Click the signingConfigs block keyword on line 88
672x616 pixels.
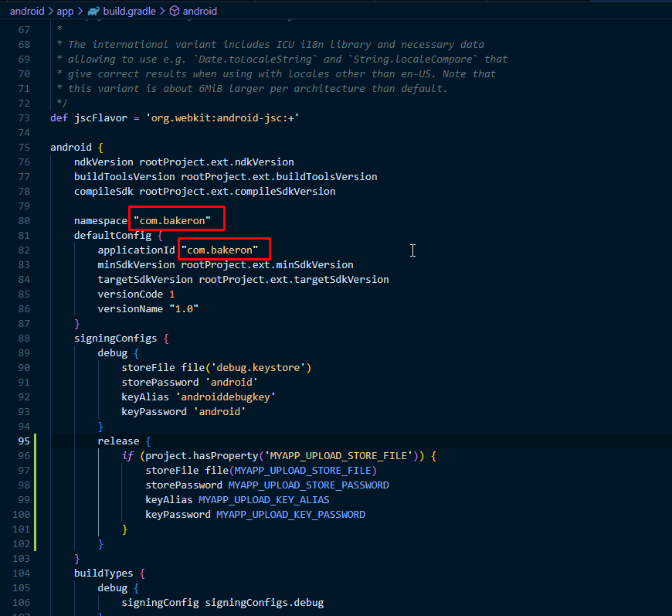115,339
